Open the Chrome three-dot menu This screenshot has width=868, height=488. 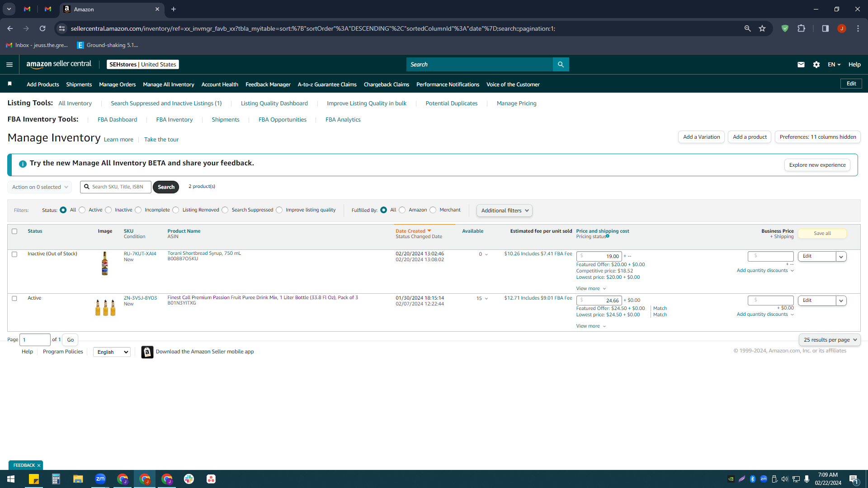pyautogui.click(x=858, y=28)
